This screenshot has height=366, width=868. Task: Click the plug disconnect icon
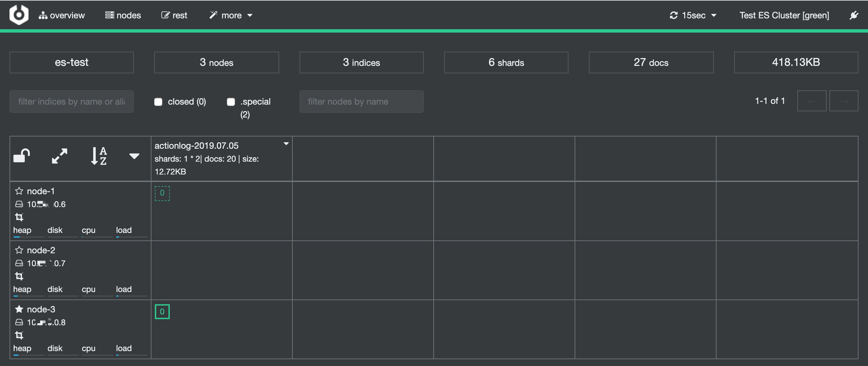(x=854, y=15)
